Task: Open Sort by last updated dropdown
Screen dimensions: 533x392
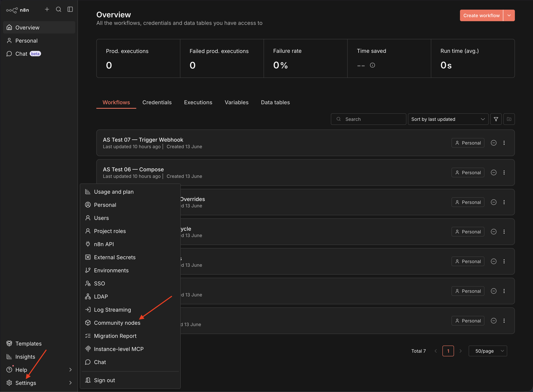Action: click(448, 119)
